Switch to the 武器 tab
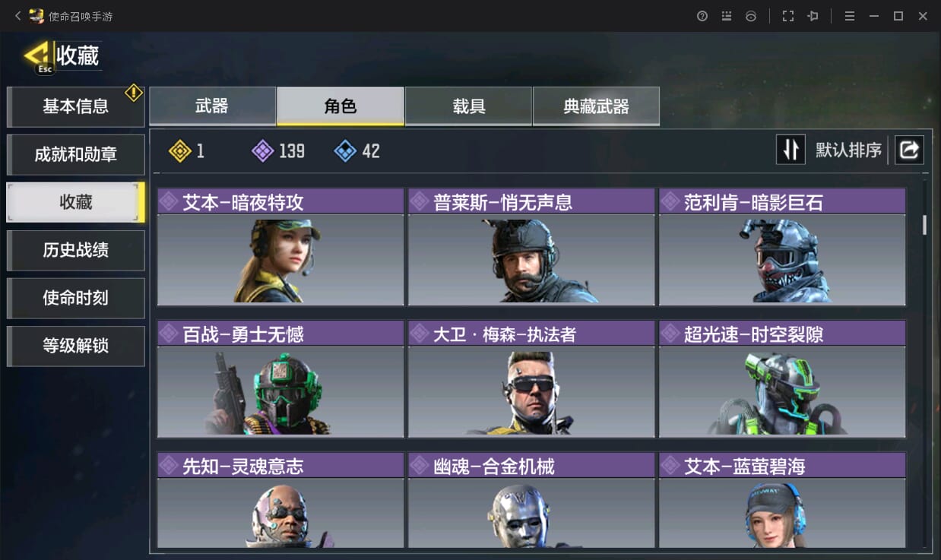941x560 pixels. (212, 106)
